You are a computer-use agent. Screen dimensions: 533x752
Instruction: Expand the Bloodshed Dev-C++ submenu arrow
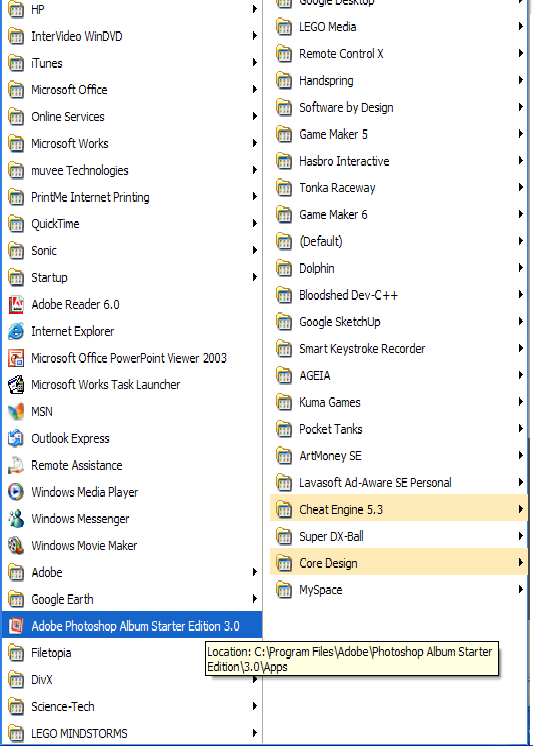[x=521, y=294]
